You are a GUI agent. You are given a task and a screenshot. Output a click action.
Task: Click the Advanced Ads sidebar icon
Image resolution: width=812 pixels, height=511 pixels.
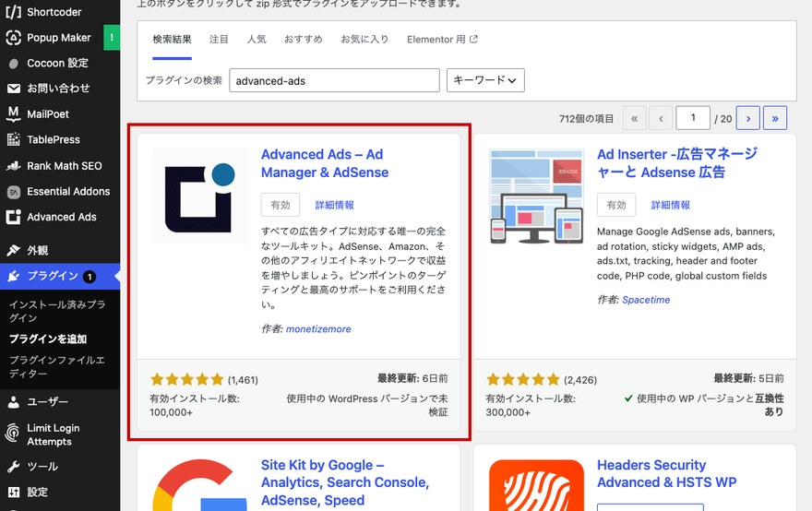pos(14,217)
